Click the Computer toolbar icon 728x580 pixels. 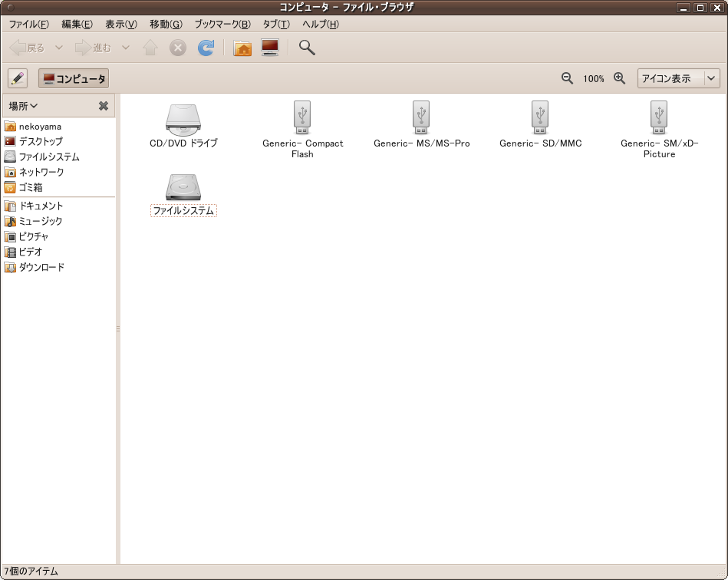(x=269, y=48)
